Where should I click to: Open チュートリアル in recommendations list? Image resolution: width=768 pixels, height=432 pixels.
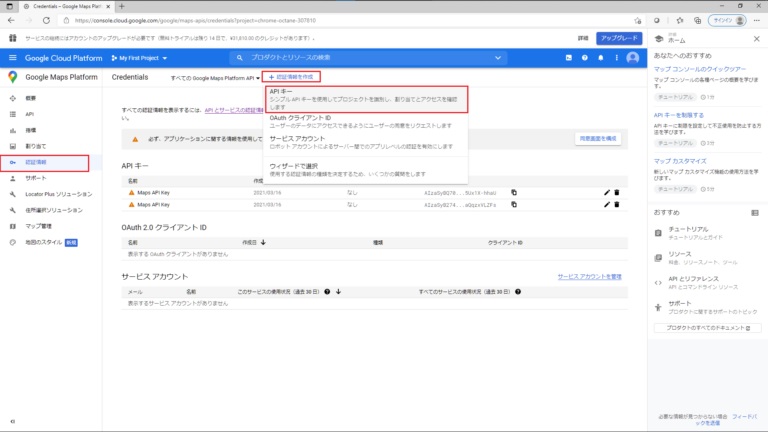707,233
